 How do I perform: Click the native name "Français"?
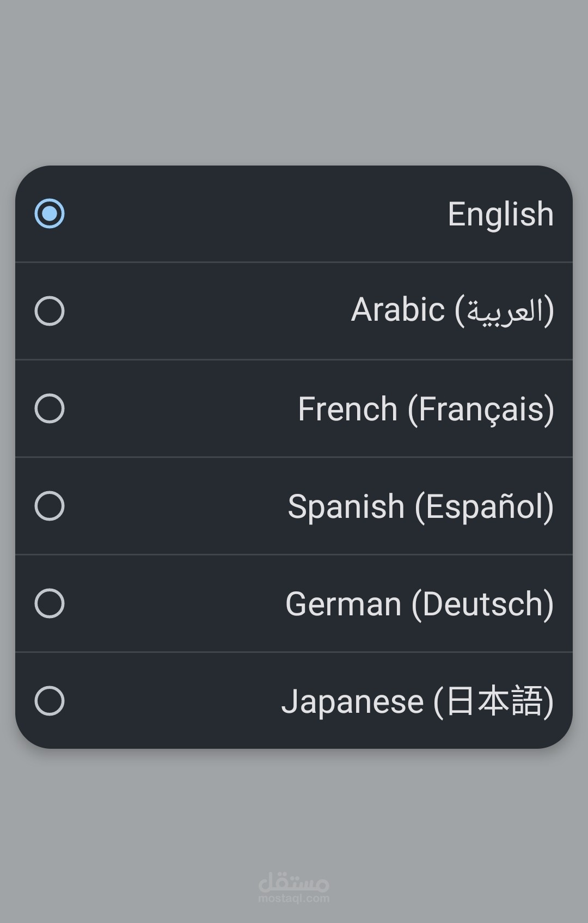pyautogui.click(x=481, y=409)
